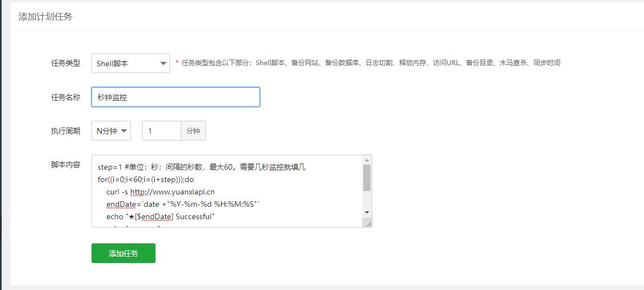Click the 任务名称 input containing 秒钟监控
Image resolution: width=644 pixels, height=290 pixels.
click(x=175, y=97)
